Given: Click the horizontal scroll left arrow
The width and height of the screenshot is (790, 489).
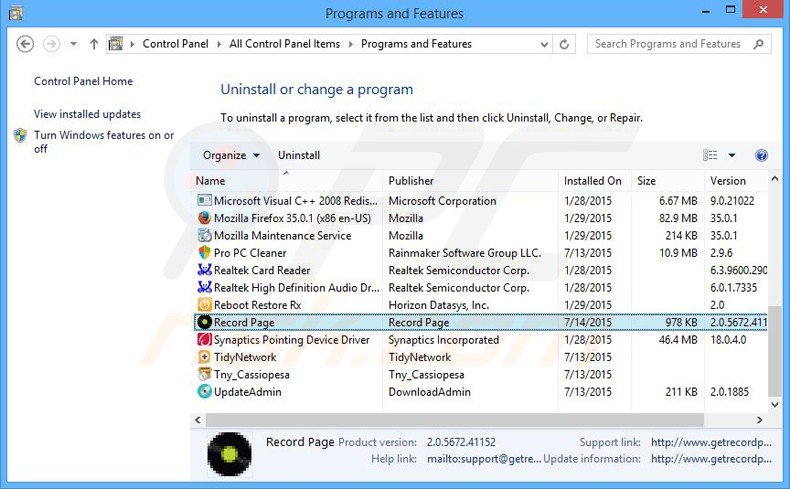Looking at the screenshot, I should pos(198,420).
